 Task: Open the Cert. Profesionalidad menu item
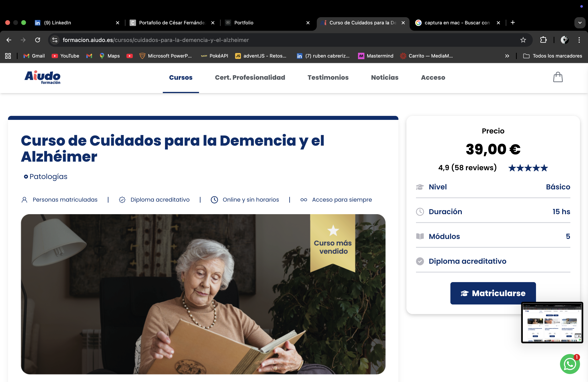coord(250,78)
